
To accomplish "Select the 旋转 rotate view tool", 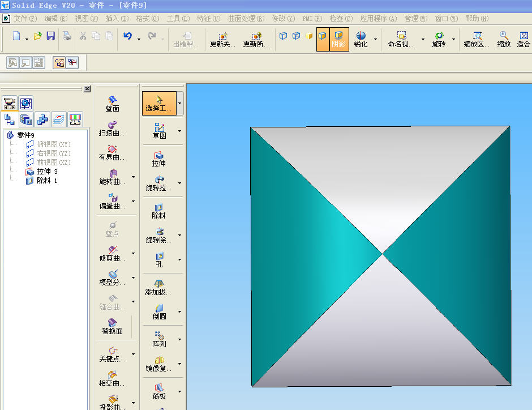I will pyautogui.click(x=439, y=40).
